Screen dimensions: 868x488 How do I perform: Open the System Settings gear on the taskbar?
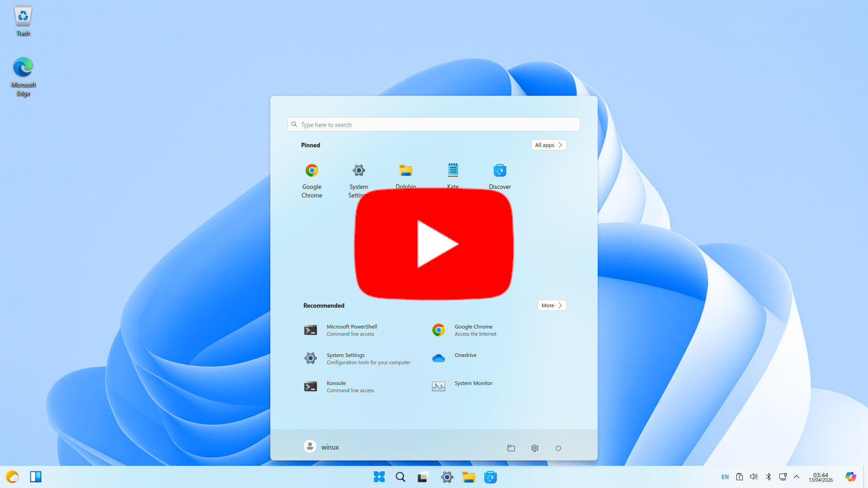[447, 477]
